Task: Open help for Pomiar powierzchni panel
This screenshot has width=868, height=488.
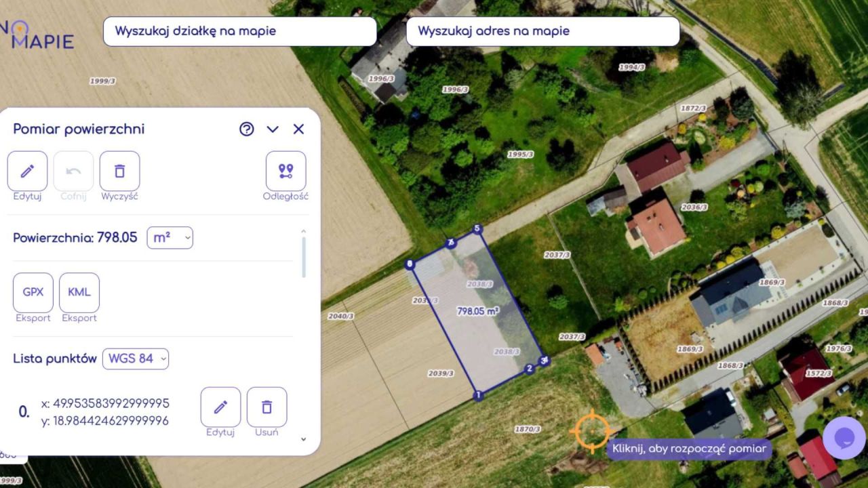Action: [x=247, y=129]
